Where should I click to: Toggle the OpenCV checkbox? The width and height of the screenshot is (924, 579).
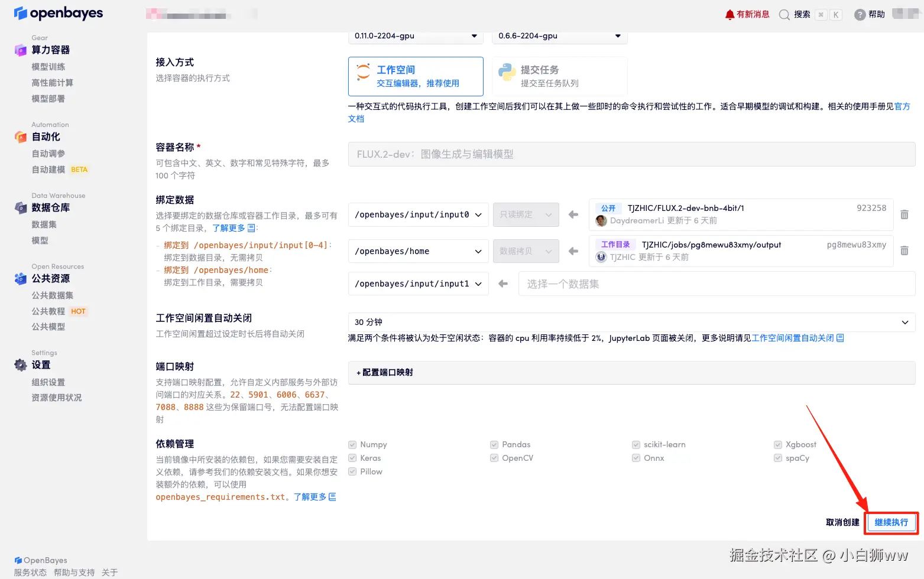pos(494,458)
